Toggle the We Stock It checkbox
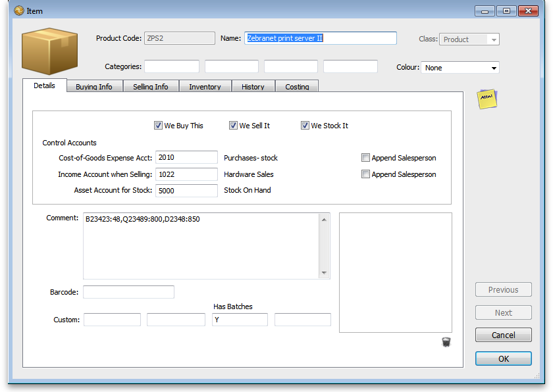553x392 pixels. point(305,126)
